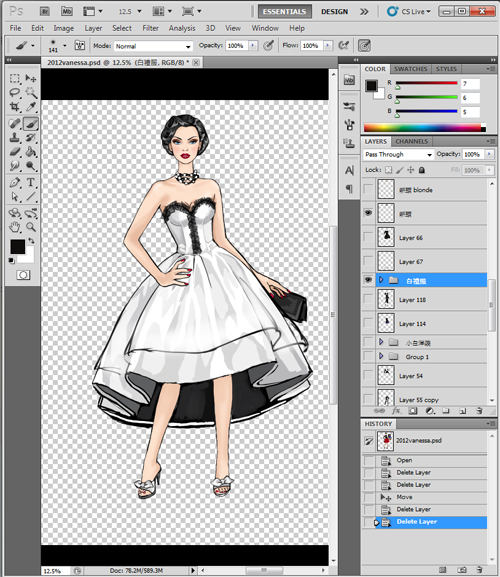Switch to the Styles tab
The height and width of the screenshot is (577, 500).
[x=446, y=69]
